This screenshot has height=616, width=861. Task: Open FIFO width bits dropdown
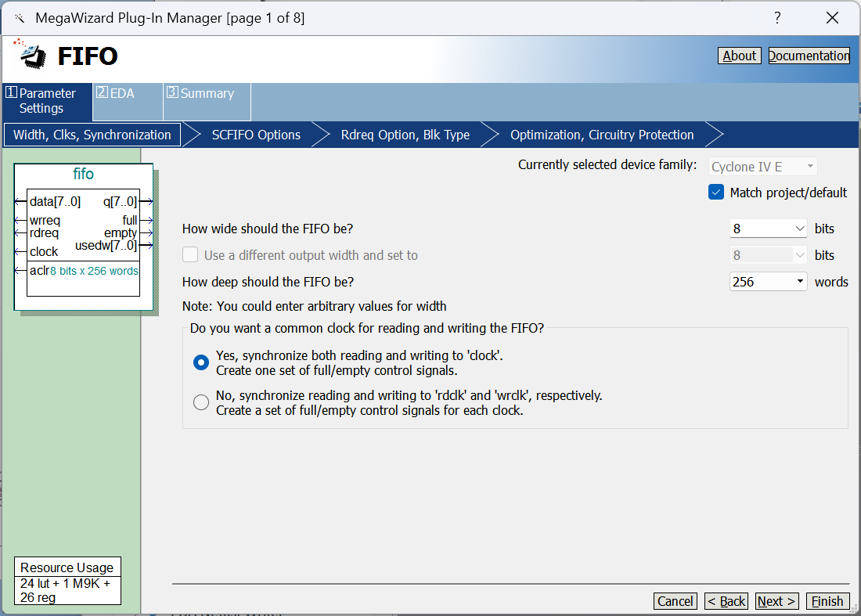[768, 229]
